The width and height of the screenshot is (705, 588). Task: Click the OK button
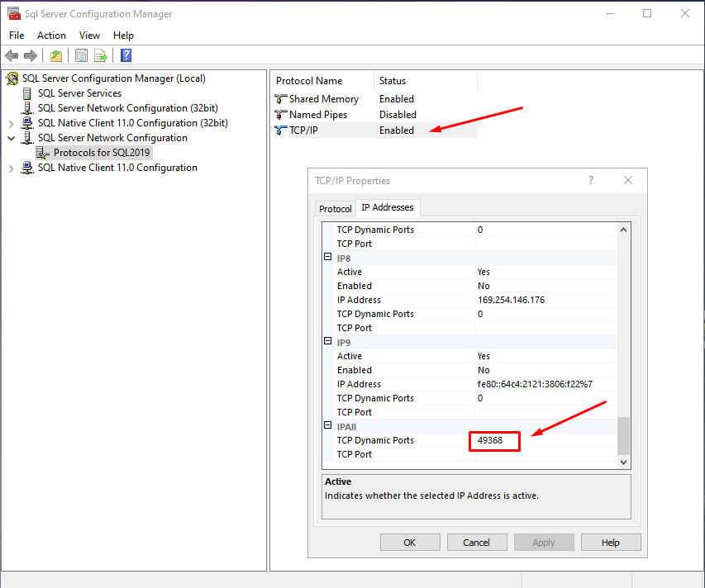[410, 542]
